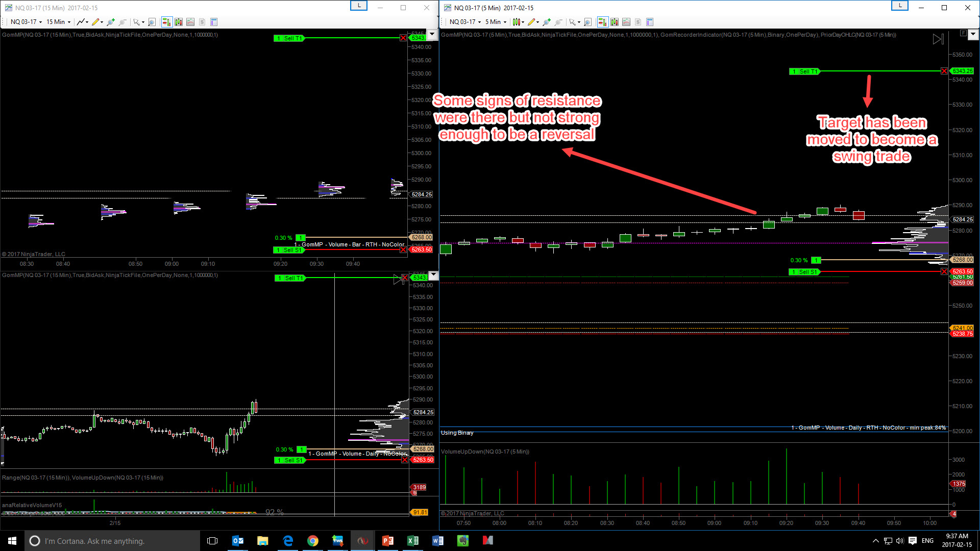Open Indicators icon in 15 Min toolbar
Image resolution: width=980 pixels, height=551 pixels.
[x=190, y=22]
